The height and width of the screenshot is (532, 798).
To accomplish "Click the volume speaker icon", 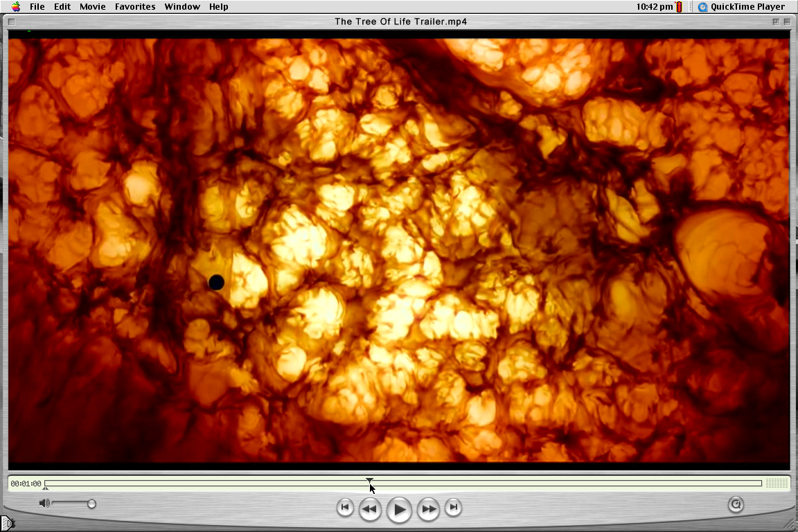I will 44,504.
